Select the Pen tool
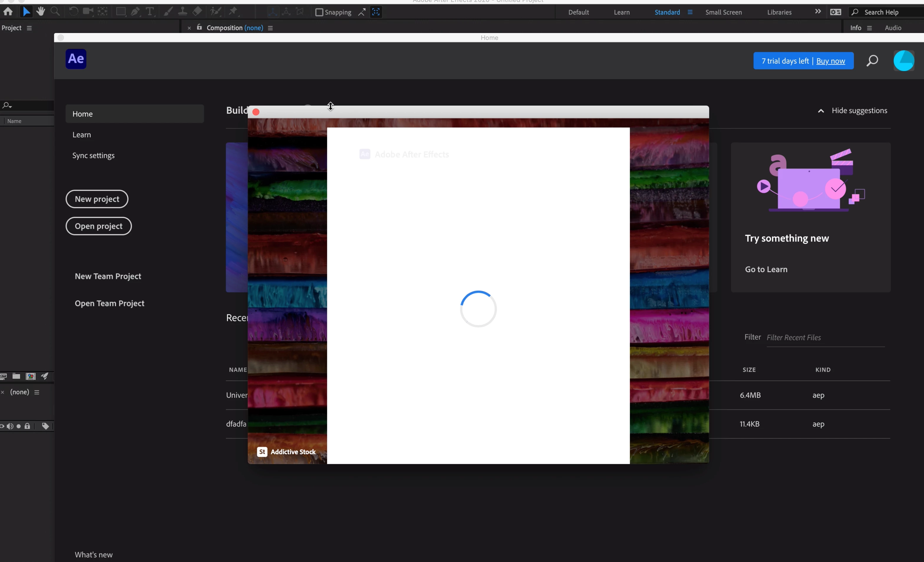Viewport: 924px width, 562px height. [x=135, y=11]
